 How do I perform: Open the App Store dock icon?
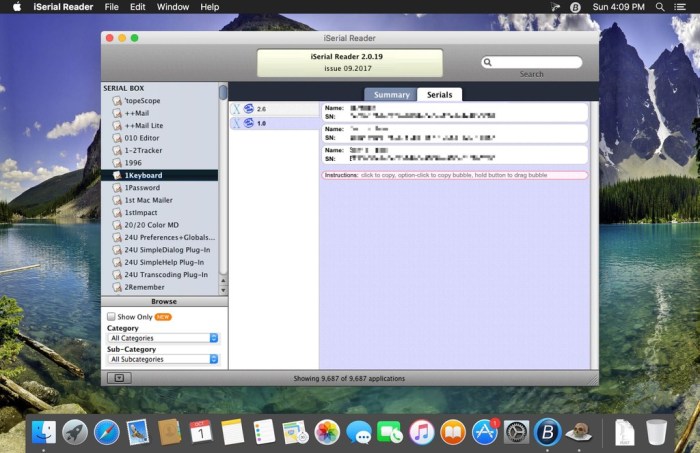[485, 432]
